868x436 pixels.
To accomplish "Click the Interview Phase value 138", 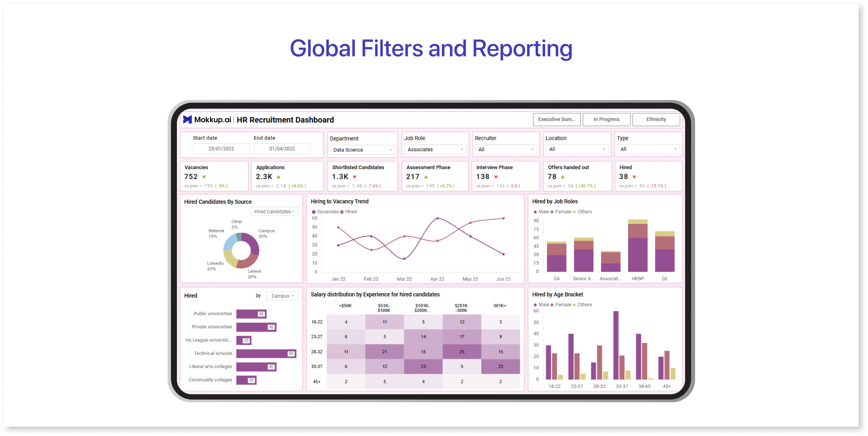I will pyautogui.click(x=482, y=177).
